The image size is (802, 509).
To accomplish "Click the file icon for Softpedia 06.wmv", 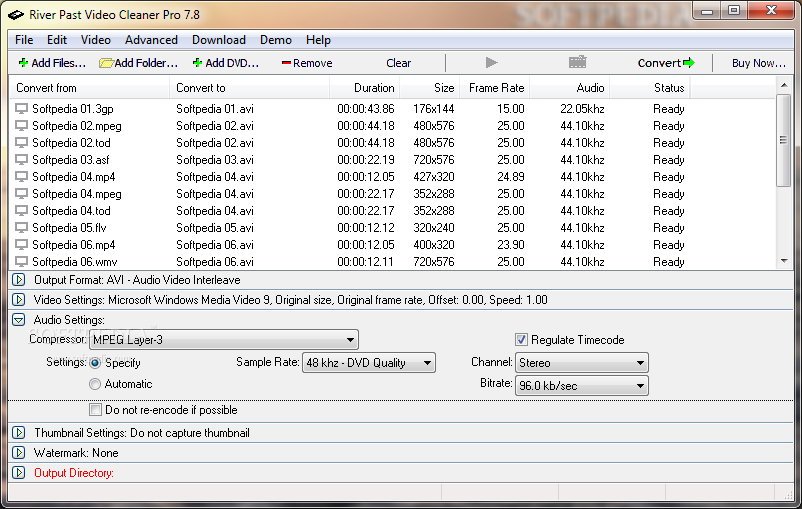I will [21, 261].
